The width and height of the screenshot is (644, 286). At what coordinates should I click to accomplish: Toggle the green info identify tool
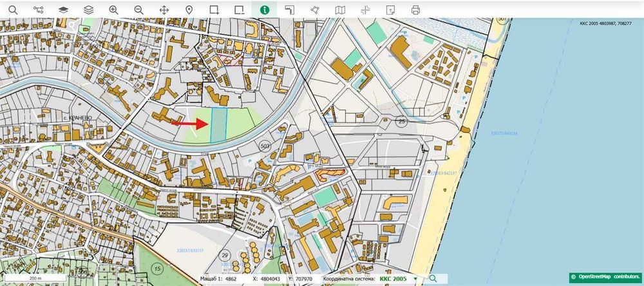[265, 10]
